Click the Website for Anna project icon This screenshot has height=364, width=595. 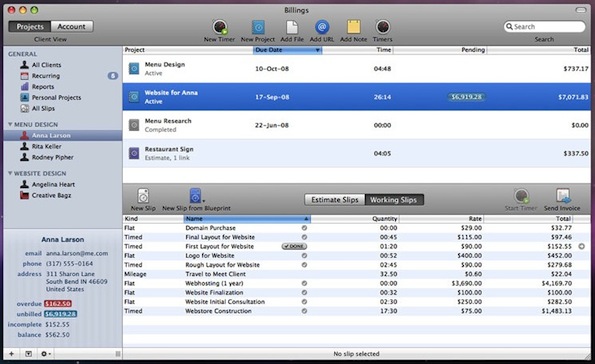pyautogui.click(x=134, y=97)
